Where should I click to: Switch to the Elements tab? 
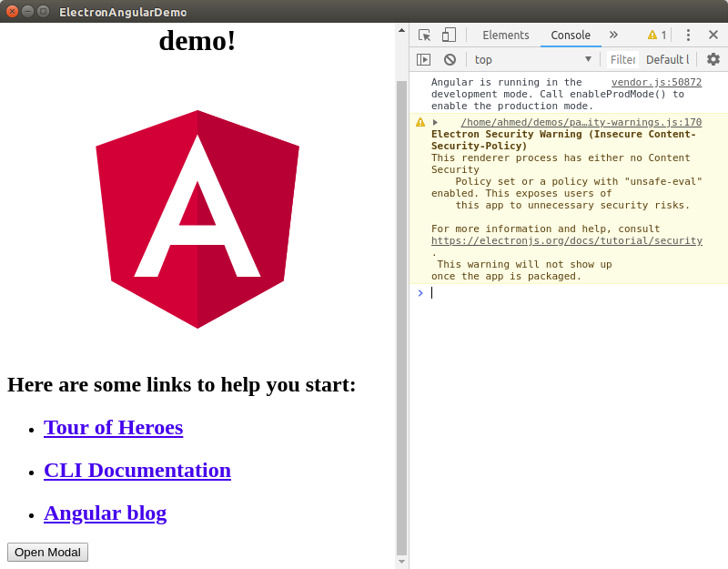[x=505, y=36]
